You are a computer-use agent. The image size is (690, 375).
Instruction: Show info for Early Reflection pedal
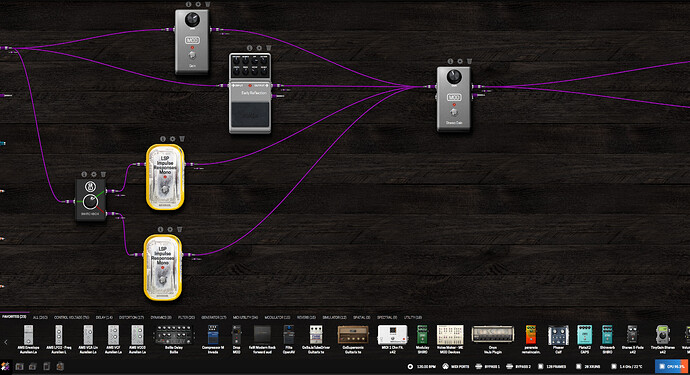coord(250,48)
